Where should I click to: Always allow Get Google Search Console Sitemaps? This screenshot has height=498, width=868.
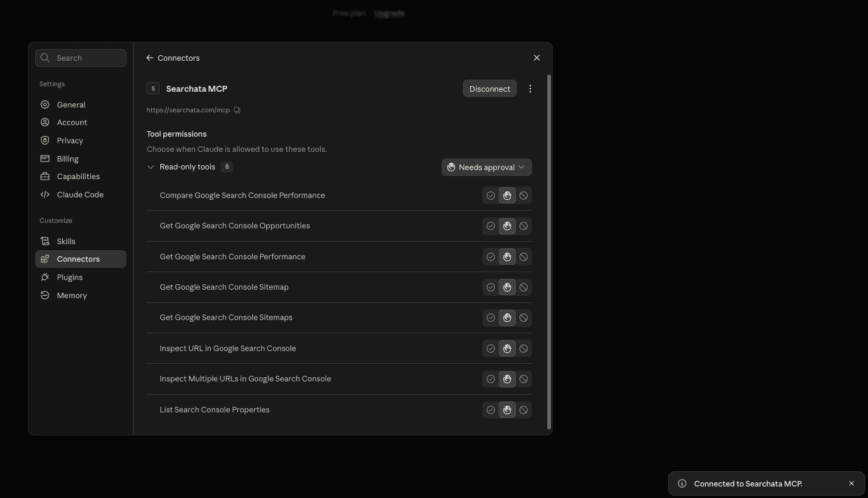491,318
